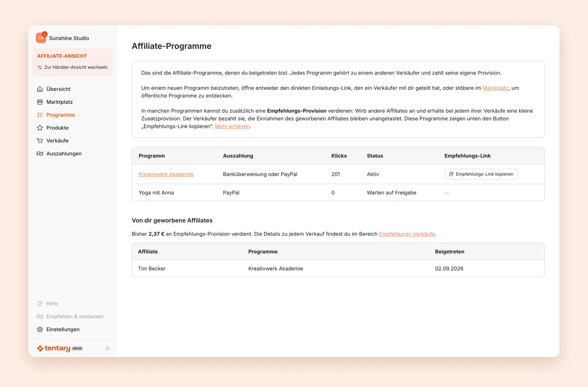588x387 pixels.
Task: Select Programme in the sidebar
Action: [x=61, y=115]
